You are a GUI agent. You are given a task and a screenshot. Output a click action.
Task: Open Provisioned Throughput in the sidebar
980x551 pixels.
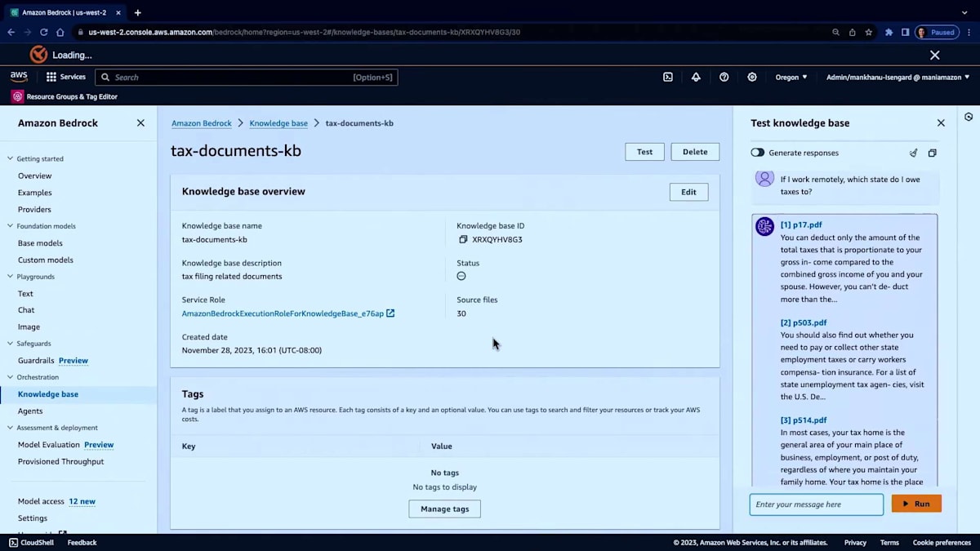pyautogui.click(x=61, y=461)
